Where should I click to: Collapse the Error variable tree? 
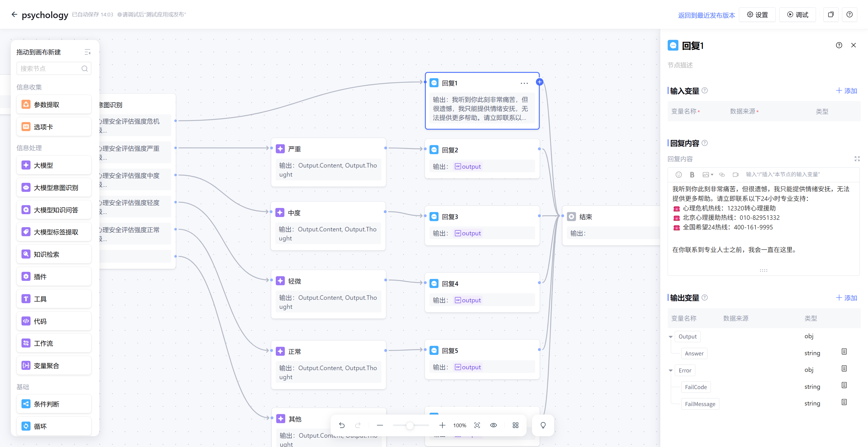pyautogui.click(x=670, y=370)
